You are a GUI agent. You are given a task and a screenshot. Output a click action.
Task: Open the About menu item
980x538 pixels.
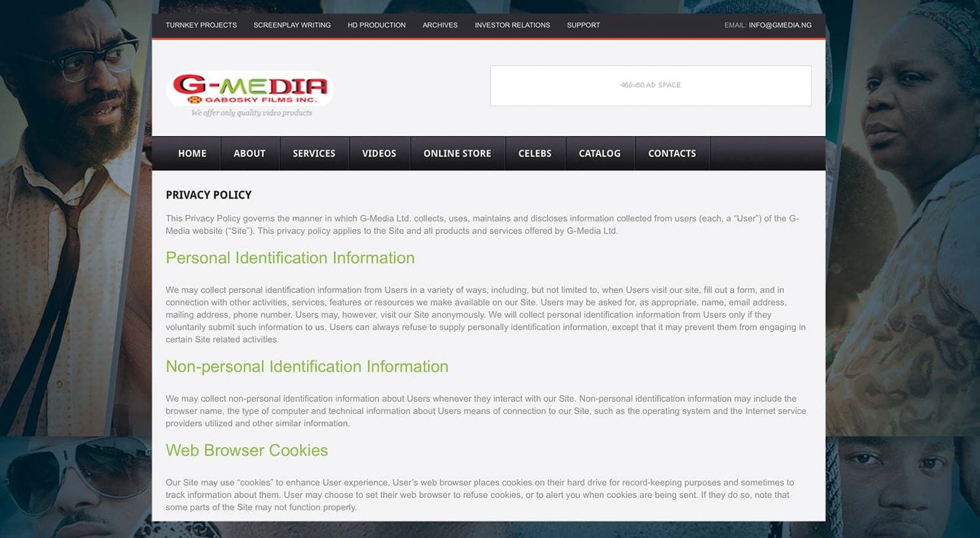[250, 154]
